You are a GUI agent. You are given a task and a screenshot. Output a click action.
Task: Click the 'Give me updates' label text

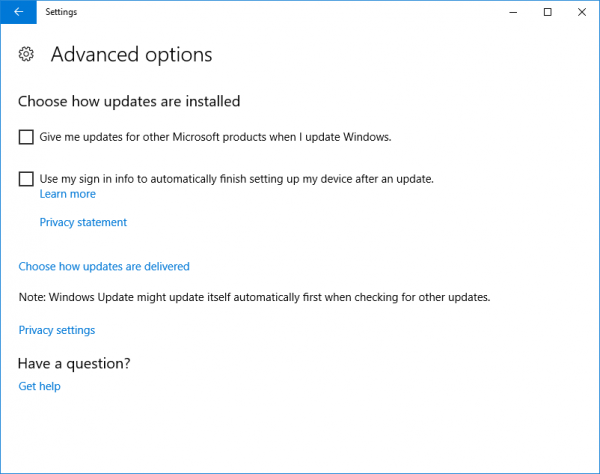pos(215,137)
